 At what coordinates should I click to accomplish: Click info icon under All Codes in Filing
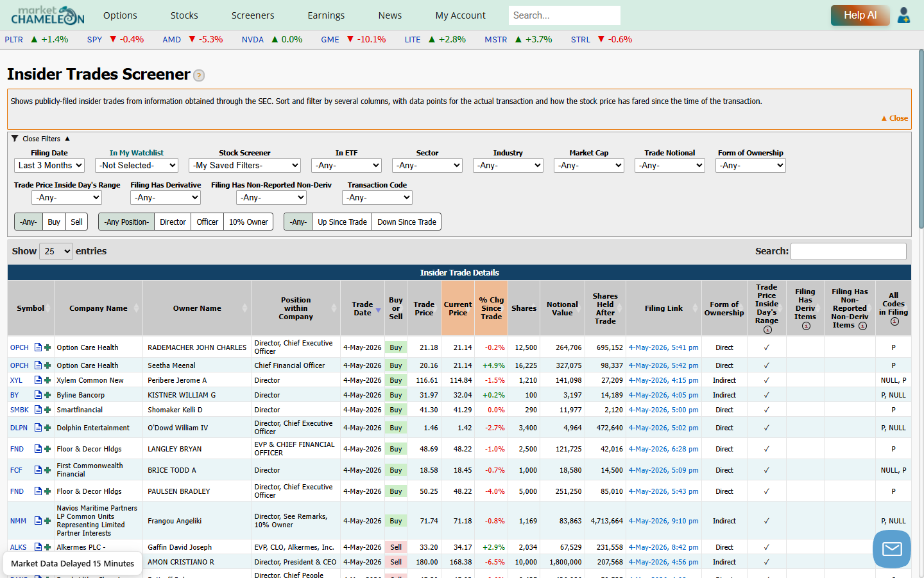(894, 321)
